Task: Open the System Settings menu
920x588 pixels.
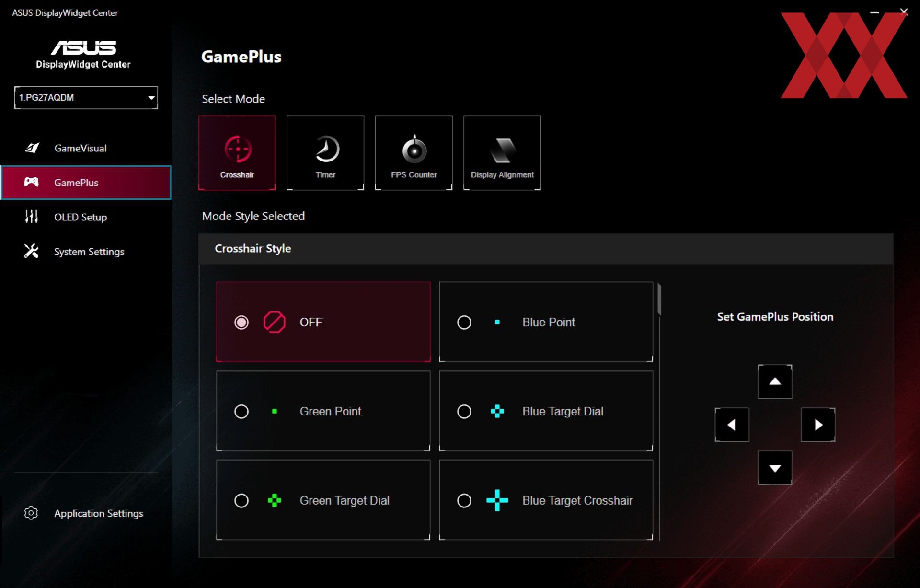Action: pyautogui.click(x=86, y=251)
